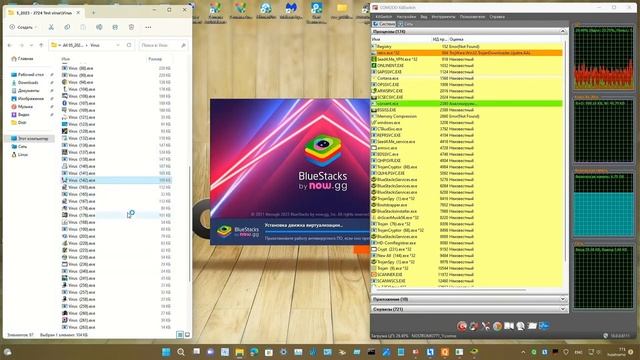
Task: Select the green highlighted process row
Action: pos(467,104)
